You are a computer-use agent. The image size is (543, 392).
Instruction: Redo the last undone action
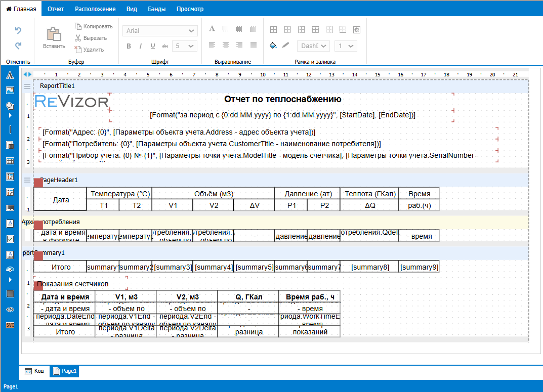18,46
